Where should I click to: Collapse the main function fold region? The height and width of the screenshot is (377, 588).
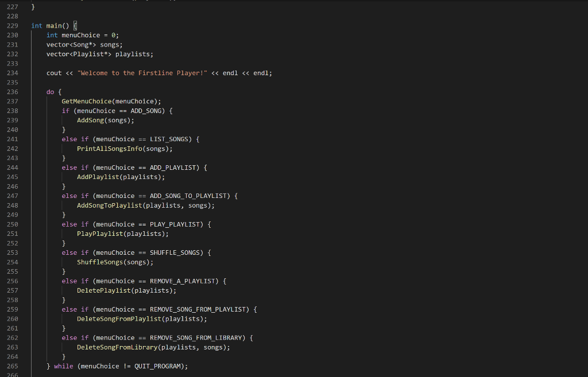25,25
